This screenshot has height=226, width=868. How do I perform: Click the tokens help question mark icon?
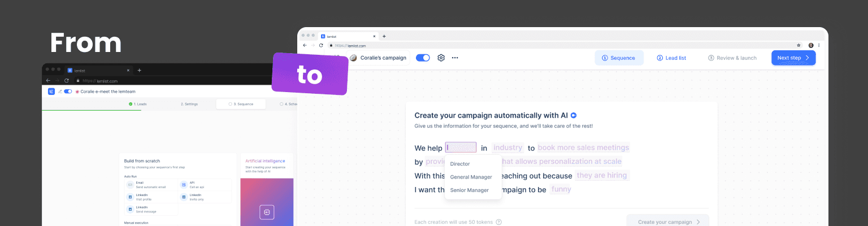pos(498,222)
